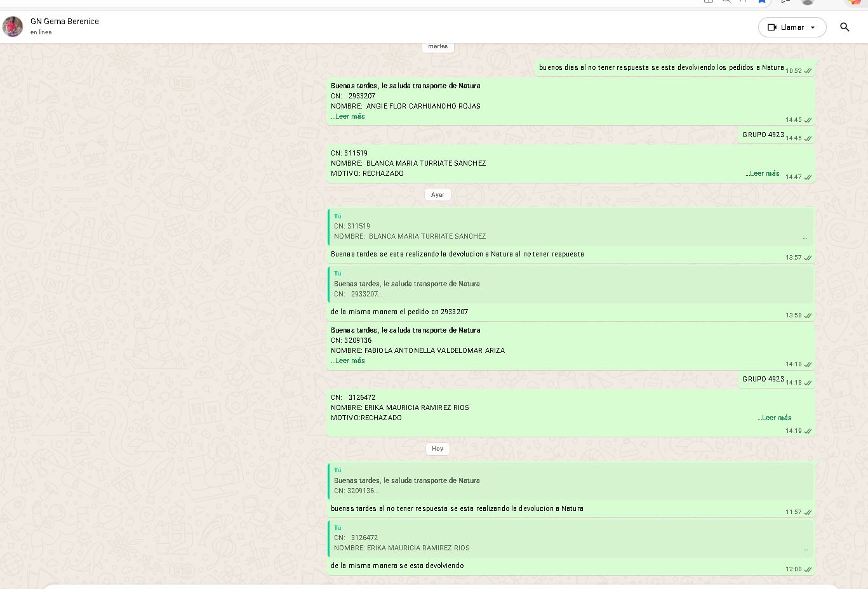Select the 'GRUPO 4923' message sent at 14:18
This screenshot has height=589, width=868.
pos(763,379)
